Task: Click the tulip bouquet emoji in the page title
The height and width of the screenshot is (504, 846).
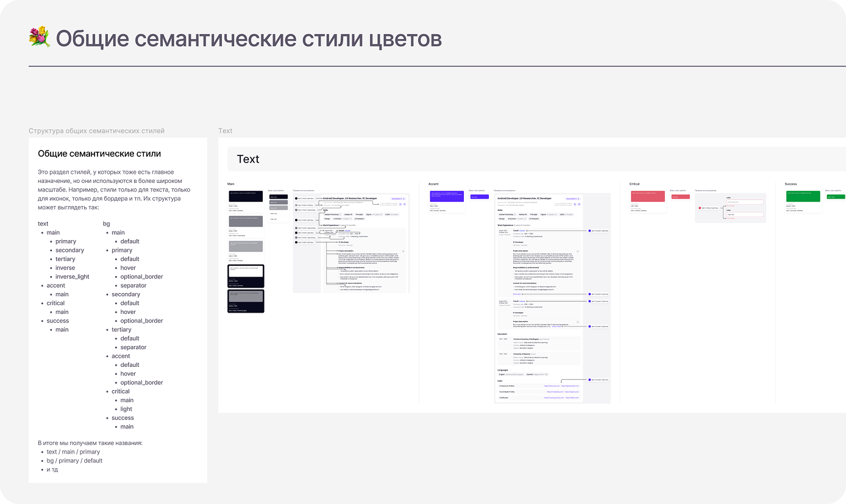Action: tap(39, 38)
